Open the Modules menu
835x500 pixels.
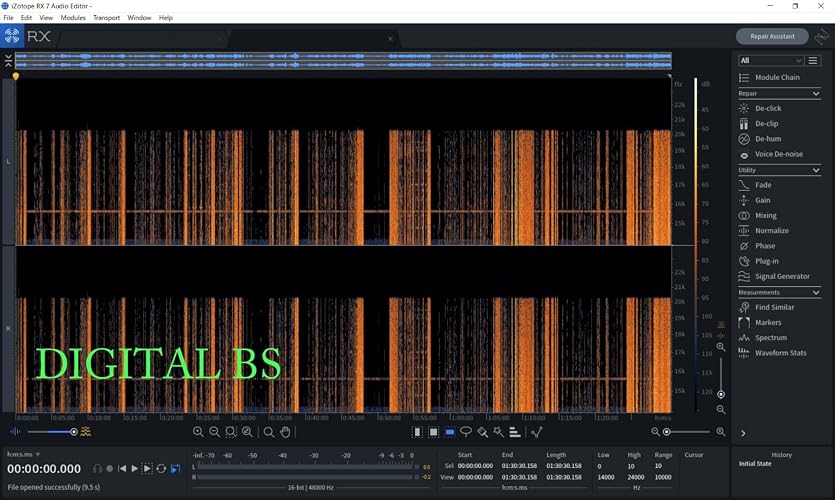73,18
